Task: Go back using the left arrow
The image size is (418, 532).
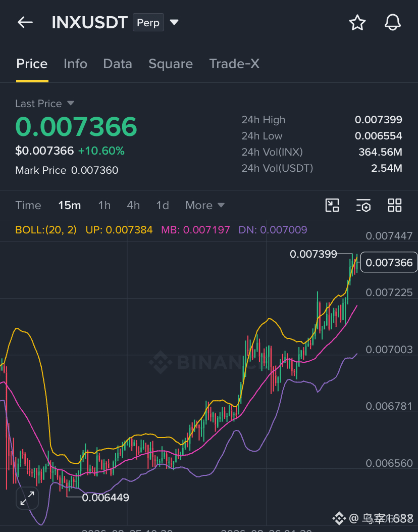Action: tap(25, 23)
